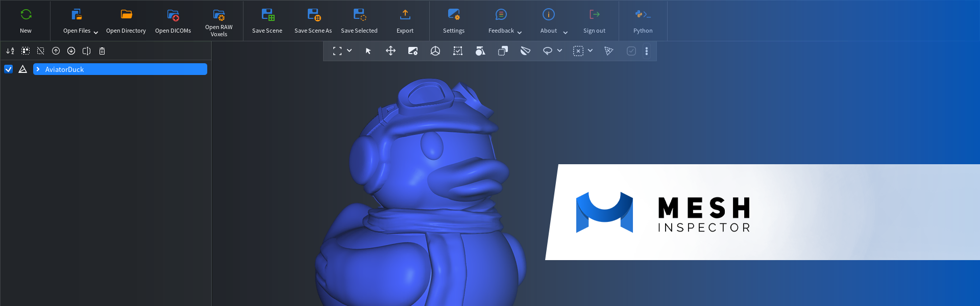Uncheck AviatorDuck visibility checkbox
The image size is (980, 306).
pos(9,69)
